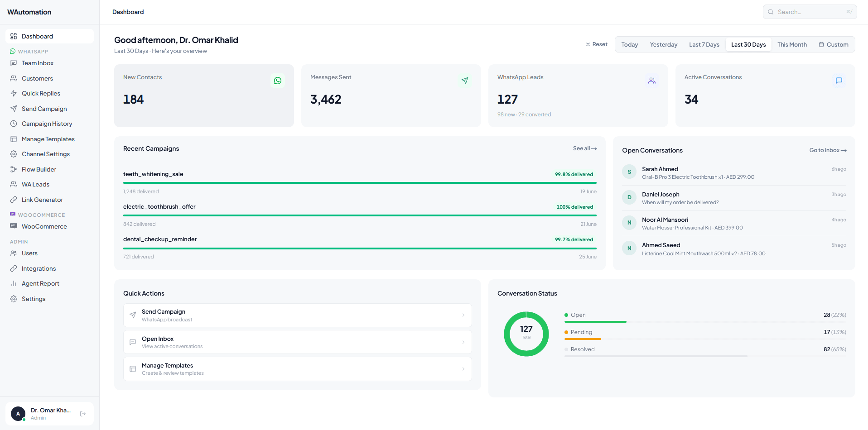
Task: Click the user avatar 'A' at bottom left
Action: point(18,414)
